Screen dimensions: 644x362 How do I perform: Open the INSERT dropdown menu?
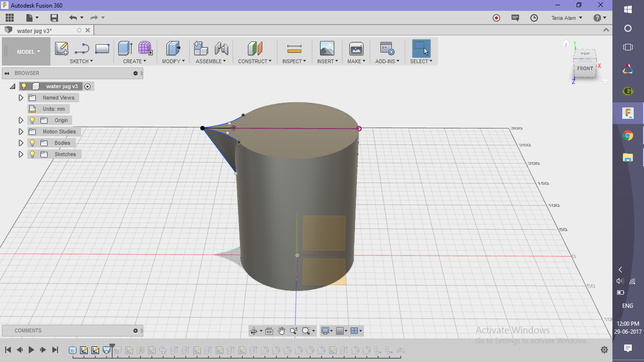pos(327,61)
